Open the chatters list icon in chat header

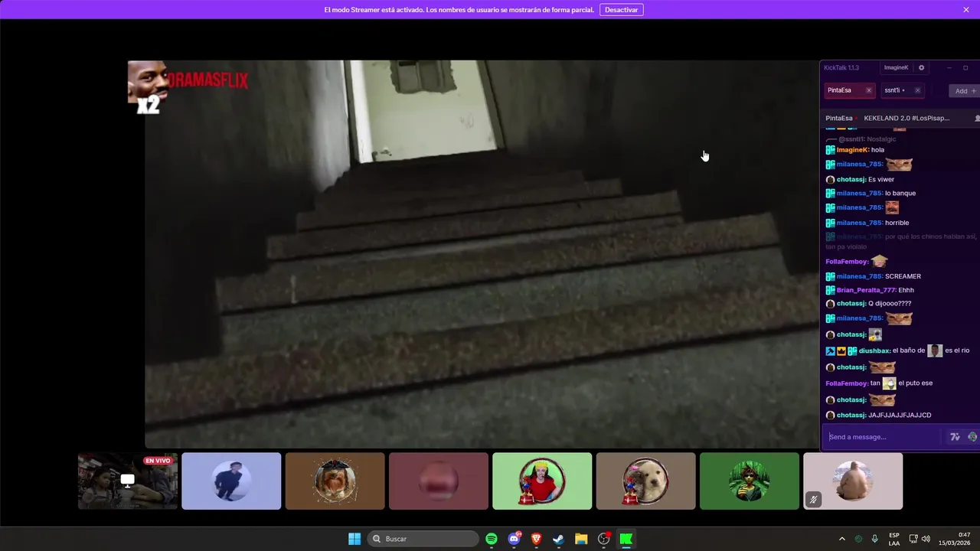pyautogui.click(x=977, y=119)
